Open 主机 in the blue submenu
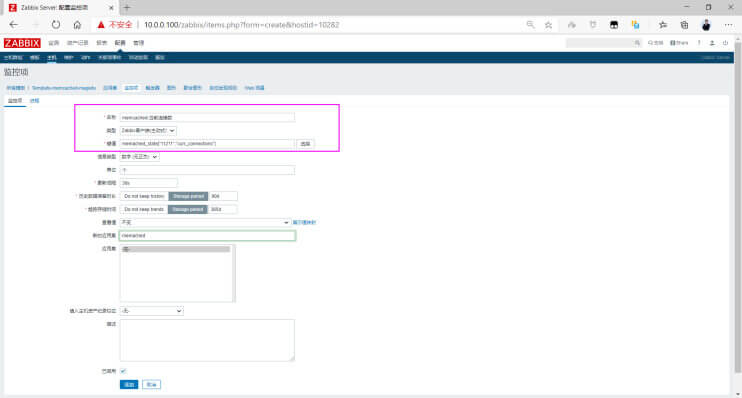The image size is (742, 398). coord(52,58)
